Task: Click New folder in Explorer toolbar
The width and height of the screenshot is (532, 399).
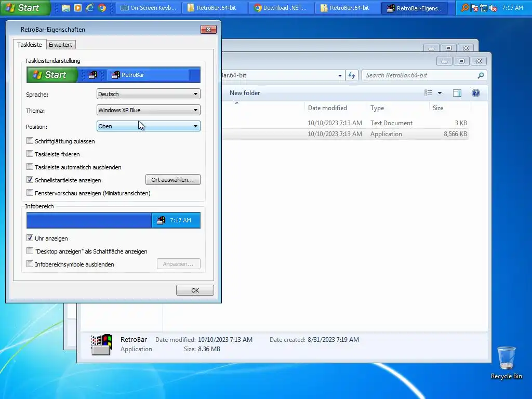Action: click(245, 93)
